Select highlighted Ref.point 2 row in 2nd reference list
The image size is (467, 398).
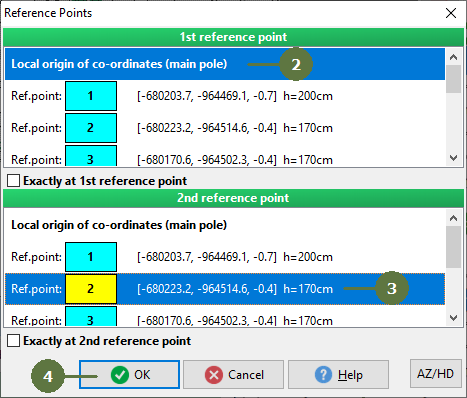[225, 289]
